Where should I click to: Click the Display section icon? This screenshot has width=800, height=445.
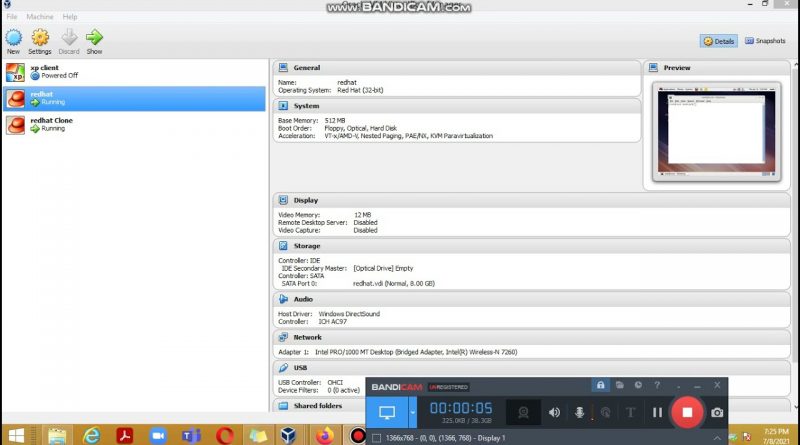[283, 200]
